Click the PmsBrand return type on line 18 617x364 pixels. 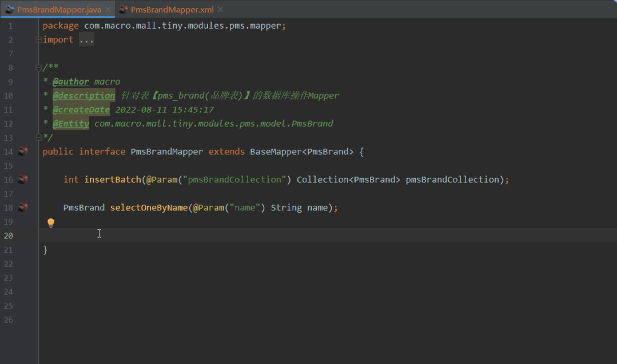point(84,207)
